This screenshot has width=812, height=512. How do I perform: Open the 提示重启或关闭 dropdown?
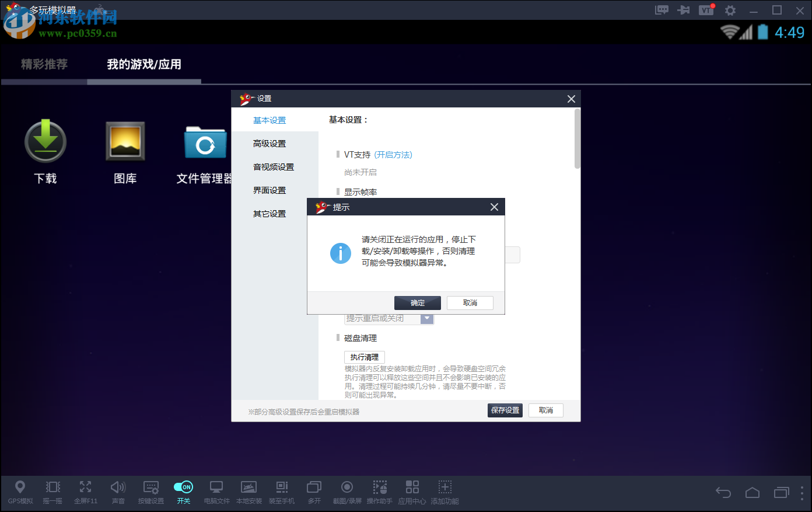(427, 318)
